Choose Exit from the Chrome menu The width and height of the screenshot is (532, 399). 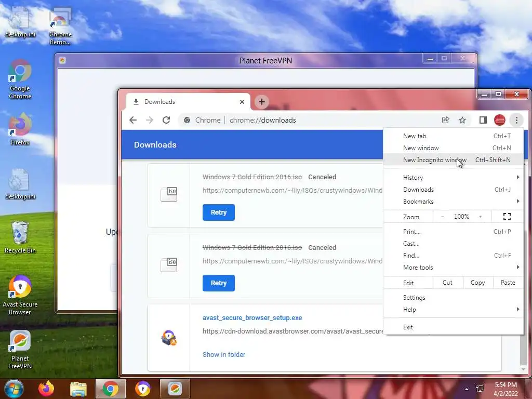pos(453,327)
